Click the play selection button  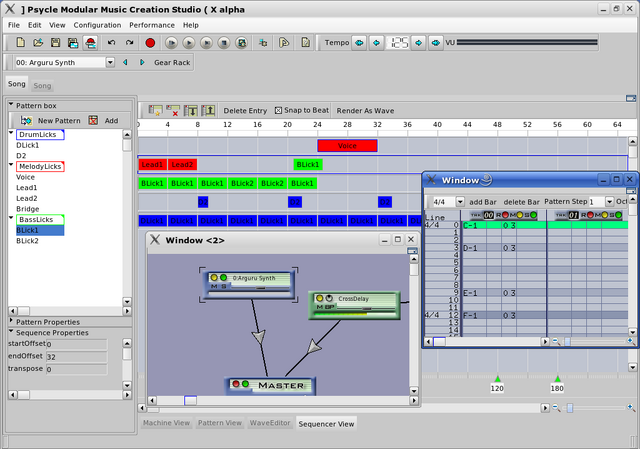pyautogui.click(x=207, y=42)
